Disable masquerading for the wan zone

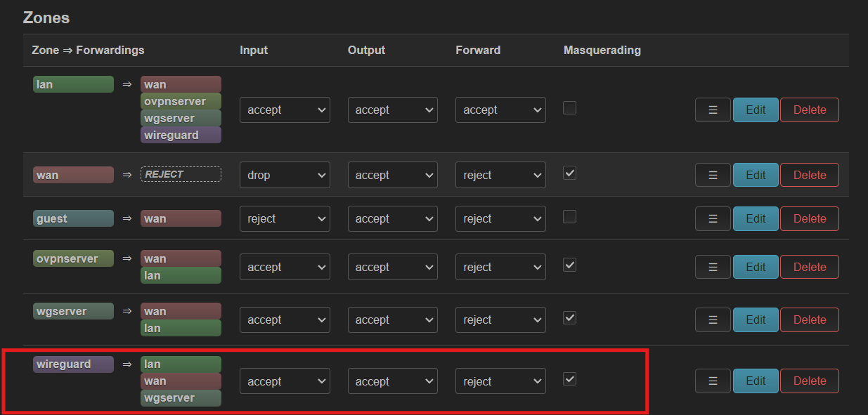570,173
